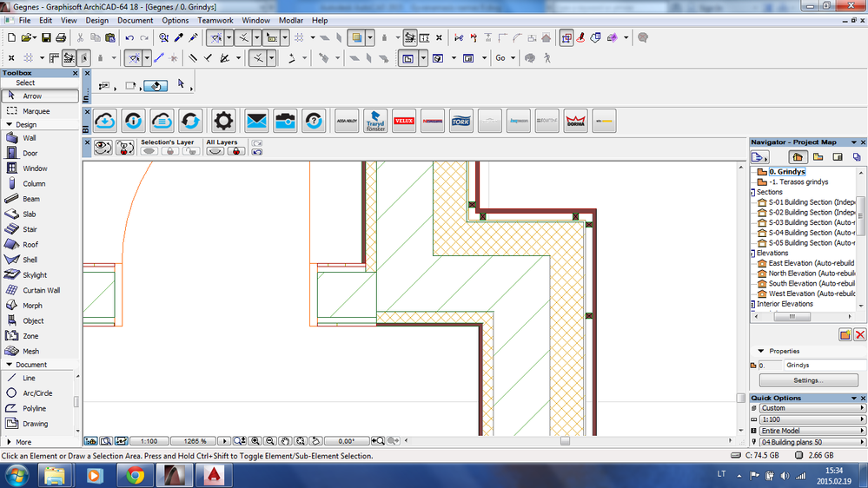Viewport: 868px width, 488px height.
Task: Open the Modlar menu
Action: click(291, 20)
